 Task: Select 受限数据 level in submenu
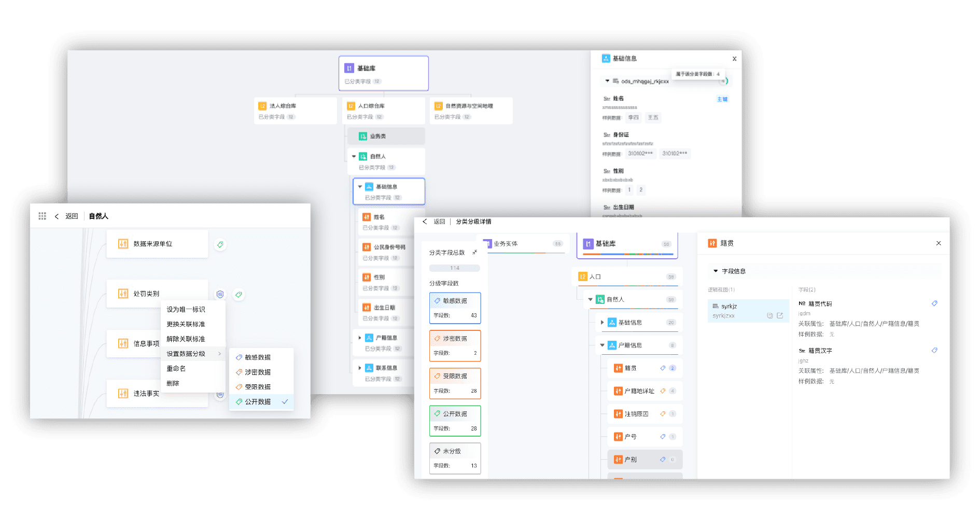pyautogui.click(x=261, y=387)
